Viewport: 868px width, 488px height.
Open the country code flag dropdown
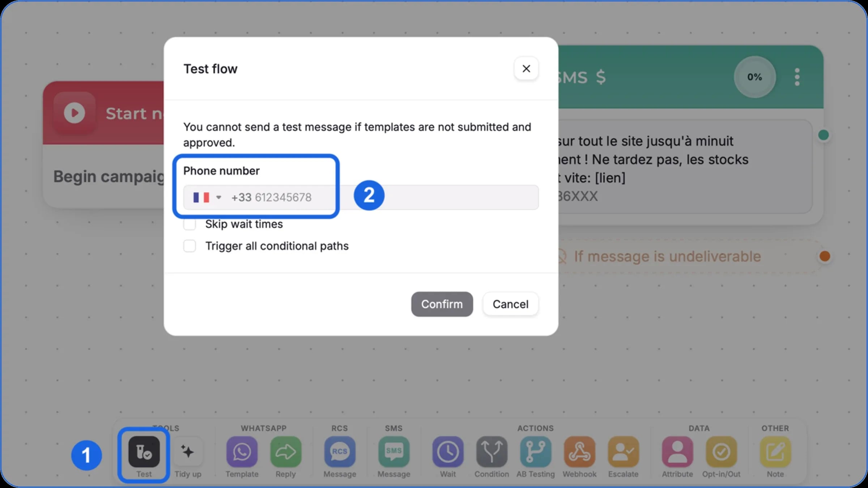point(207,197)
